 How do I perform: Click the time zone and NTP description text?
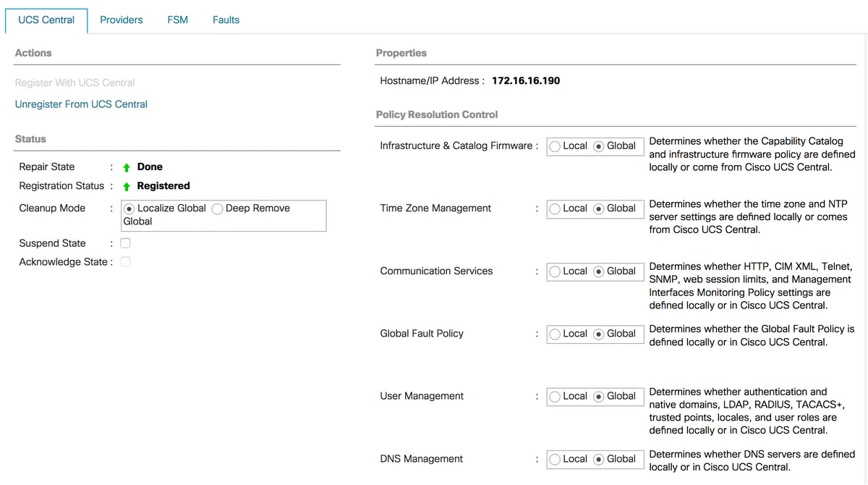tap(749, 216)
